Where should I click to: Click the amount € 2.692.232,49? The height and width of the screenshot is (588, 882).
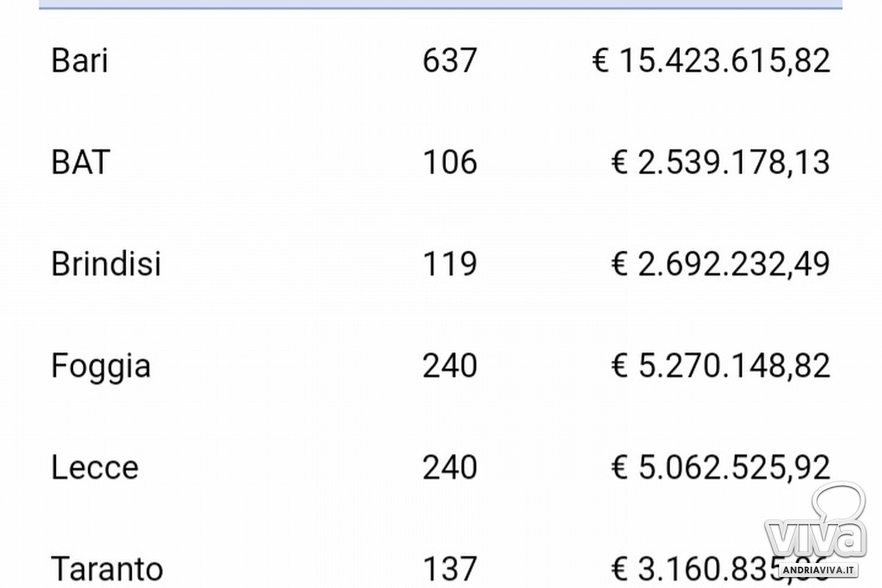point(721,265)
